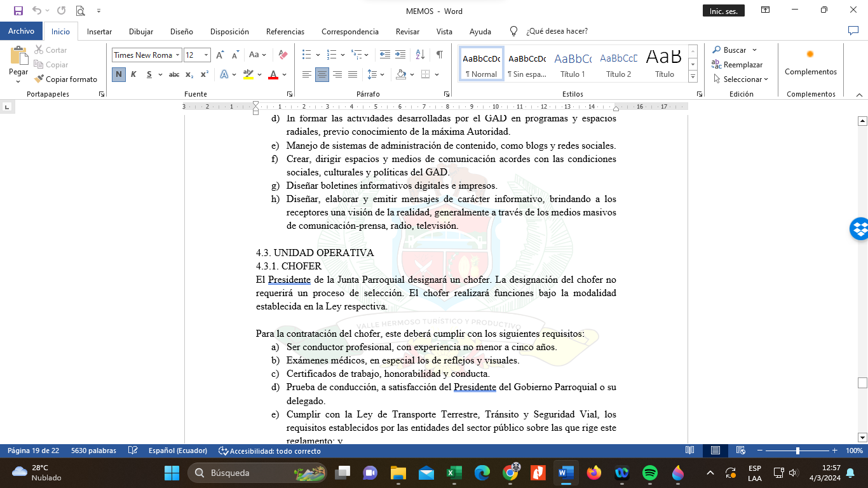868x488 pixels.
Task: Click the Grow Font size icon
Action: pos(220,55)
